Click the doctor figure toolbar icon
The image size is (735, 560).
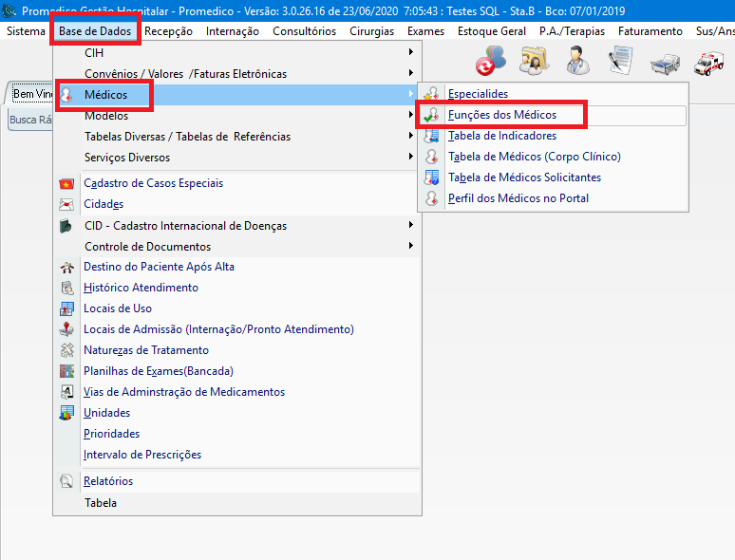[x=577, y=61]
